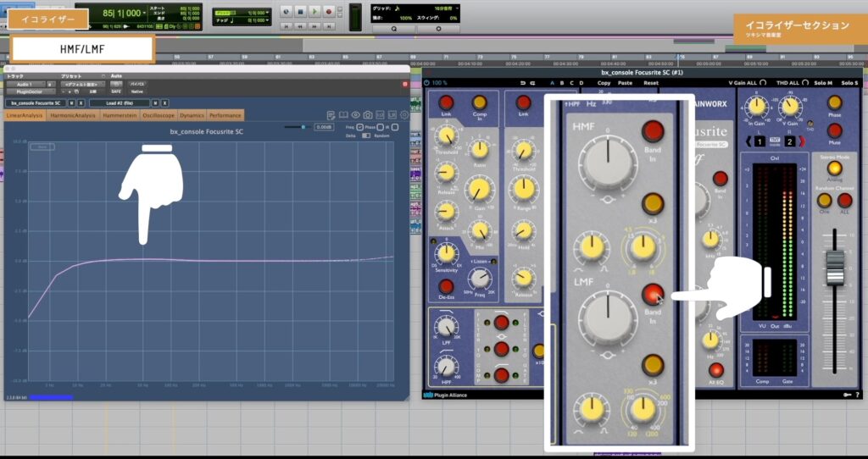This screenshot has height=459, width=868.
Task: Open the preset default-settings dropdown
Action: click(x=82, y=84)
